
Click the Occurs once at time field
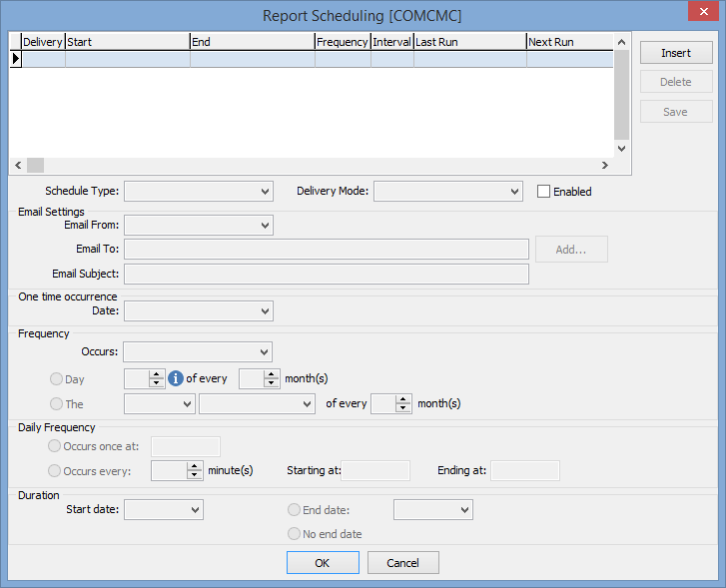(x=186, y=447)
